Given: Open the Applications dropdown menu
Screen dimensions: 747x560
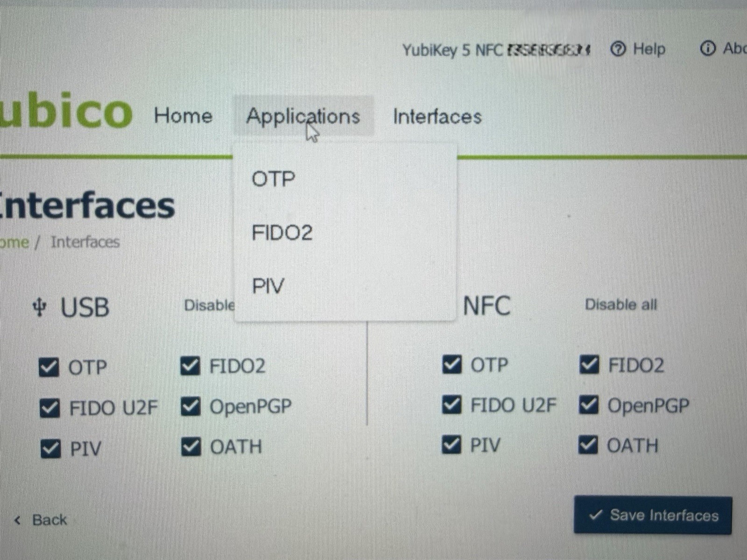Looking at the screenshot, I should [303, 116].
